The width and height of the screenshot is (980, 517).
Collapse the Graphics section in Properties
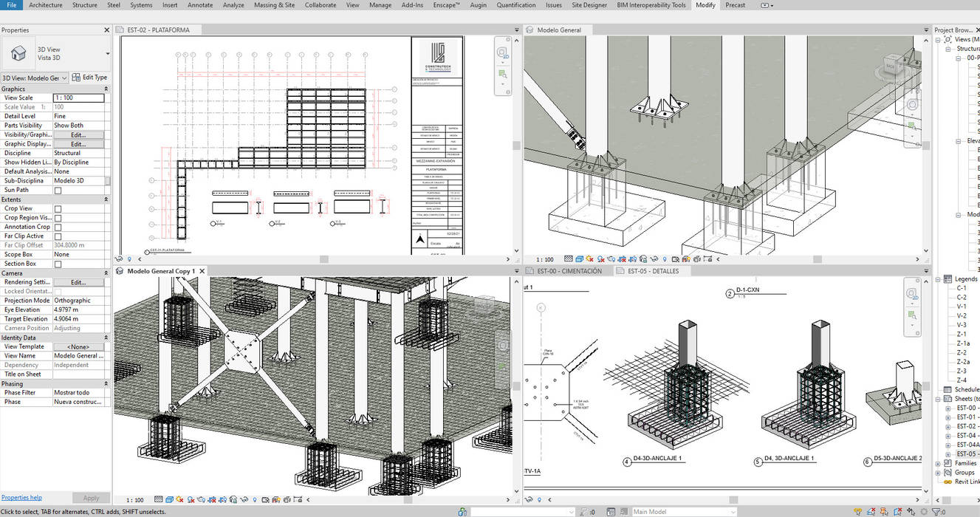click(x=106, y=89)
